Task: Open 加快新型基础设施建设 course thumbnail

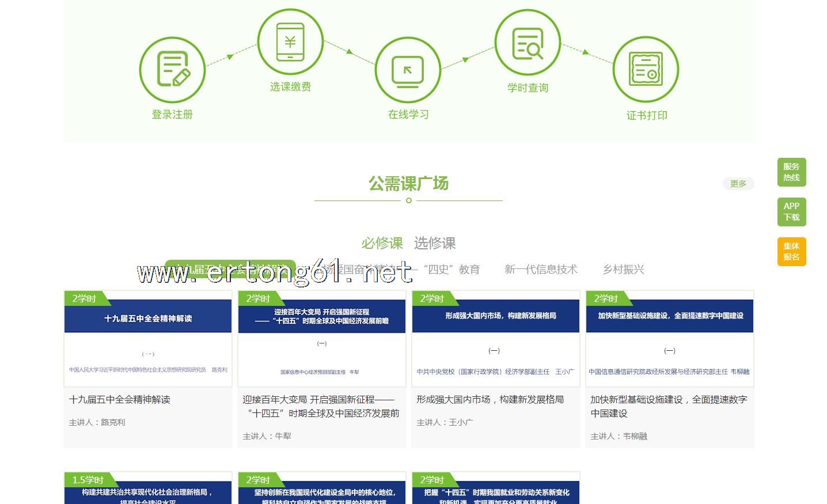Action: coord(670,339)
